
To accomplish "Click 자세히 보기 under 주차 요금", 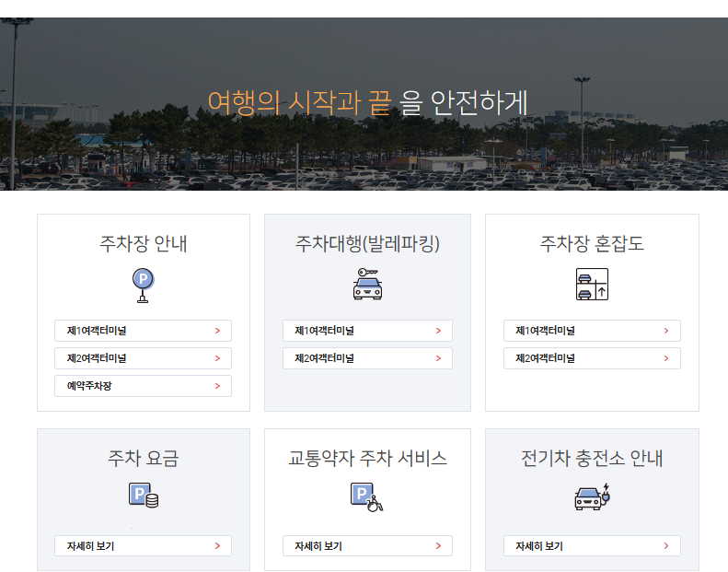I will pos(143,545).
